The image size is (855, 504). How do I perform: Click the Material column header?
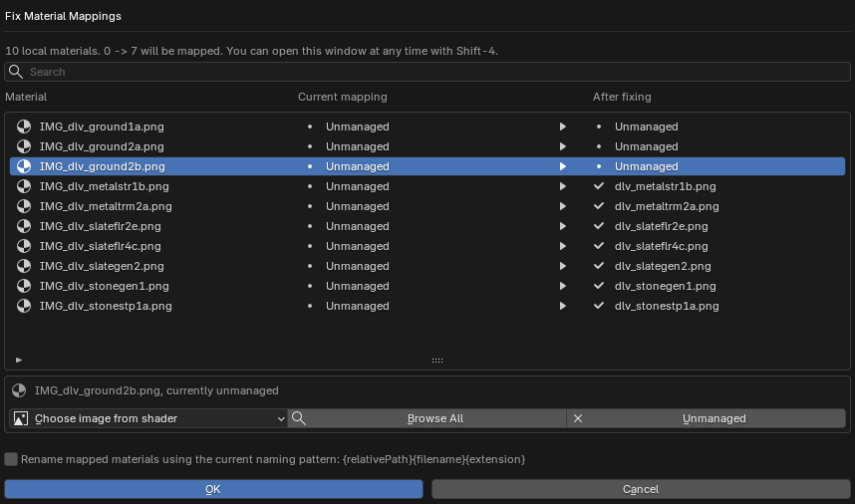tap(26, 97)
